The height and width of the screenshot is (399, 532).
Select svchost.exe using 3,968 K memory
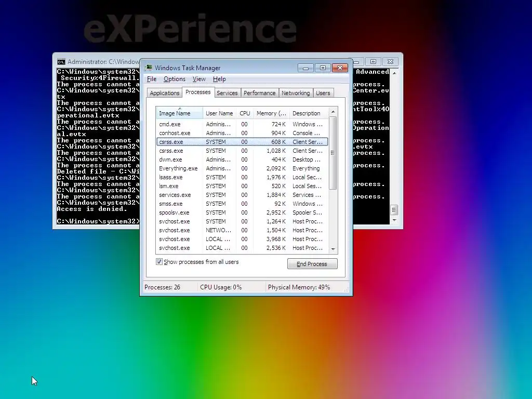pos(242,239)
